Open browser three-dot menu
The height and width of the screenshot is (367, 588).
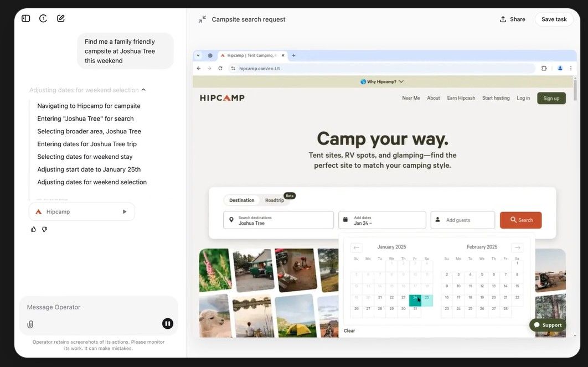pyautogui.click(x=571, y=68)
